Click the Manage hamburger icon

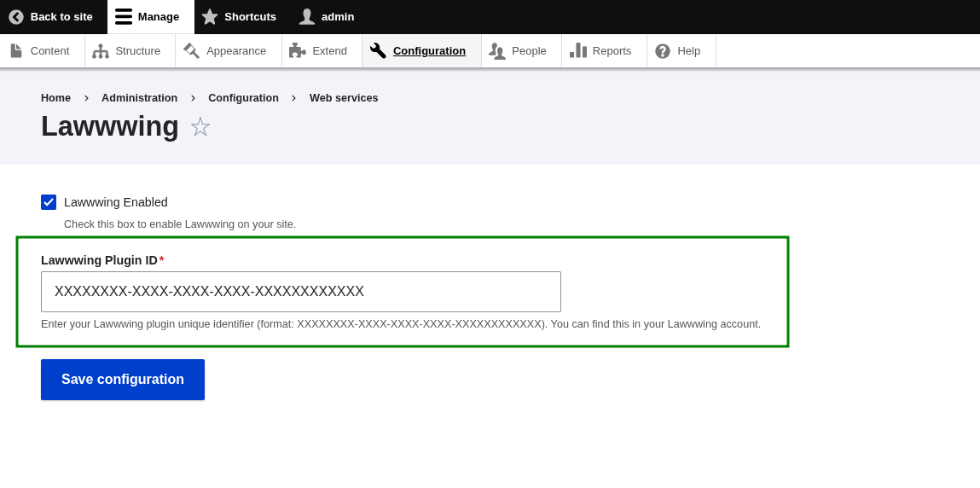tap(124, 17)
